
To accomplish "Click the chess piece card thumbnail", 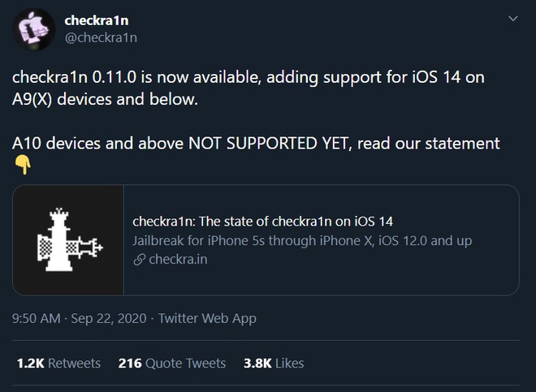I will tap(68, 240).
